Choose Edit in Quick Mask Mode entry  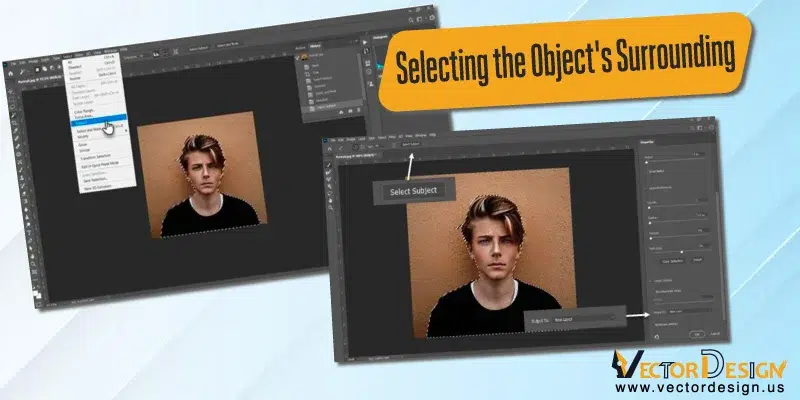click(100, 164)
